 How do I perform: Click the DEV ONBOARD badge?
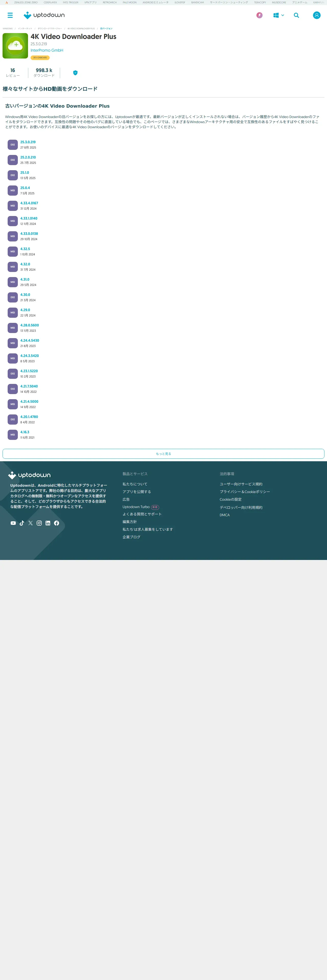tap(40, 57)
